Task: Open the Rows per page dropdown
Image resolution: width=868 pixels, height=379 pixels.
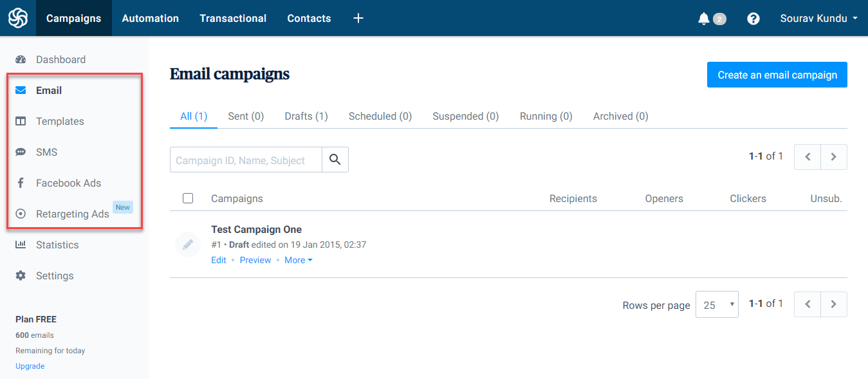Action: tap(717, 305)
